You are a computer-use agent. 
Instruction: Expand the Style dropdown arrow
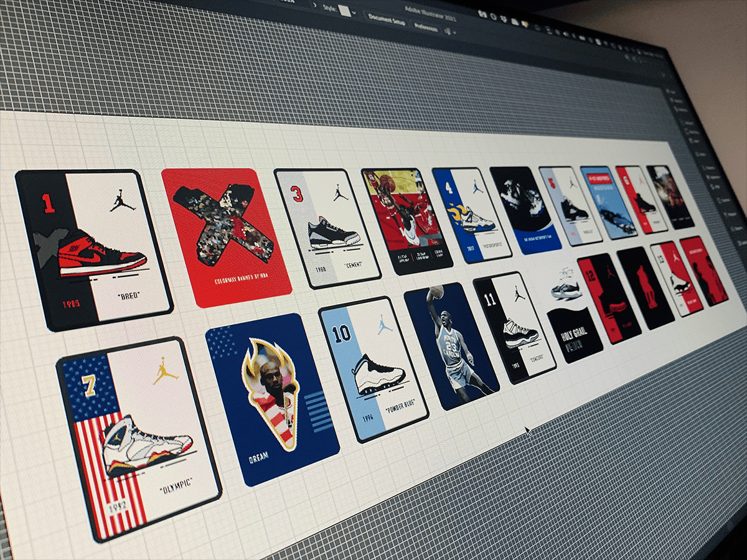(x=354, y=12)
